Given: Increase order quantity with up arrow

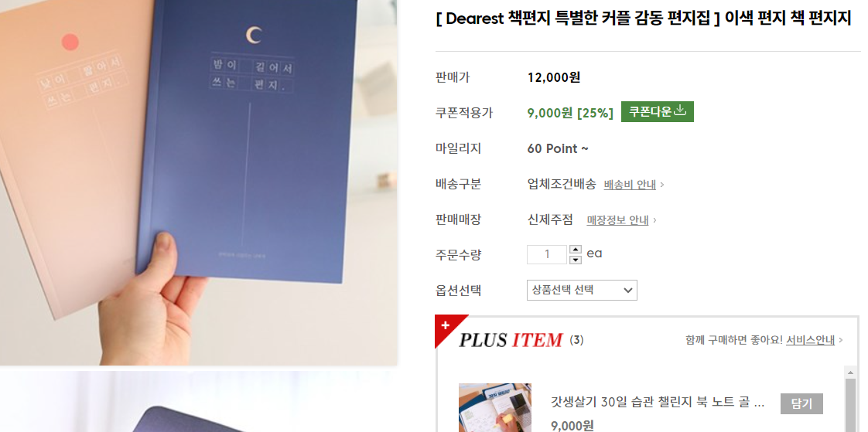Looking at the screenshot, I should click(x=576, y=250).
